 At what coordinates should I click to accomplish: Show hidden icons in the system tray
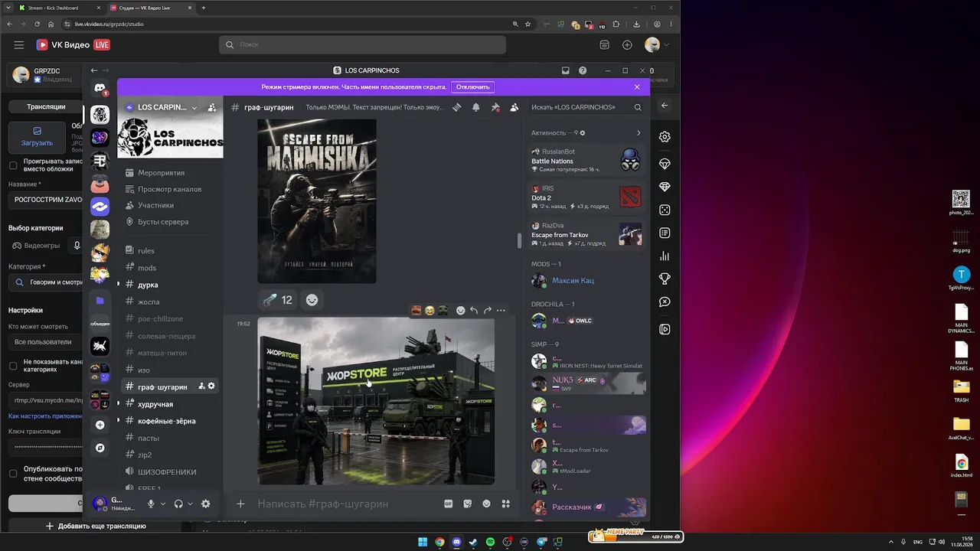coord(892,542)
